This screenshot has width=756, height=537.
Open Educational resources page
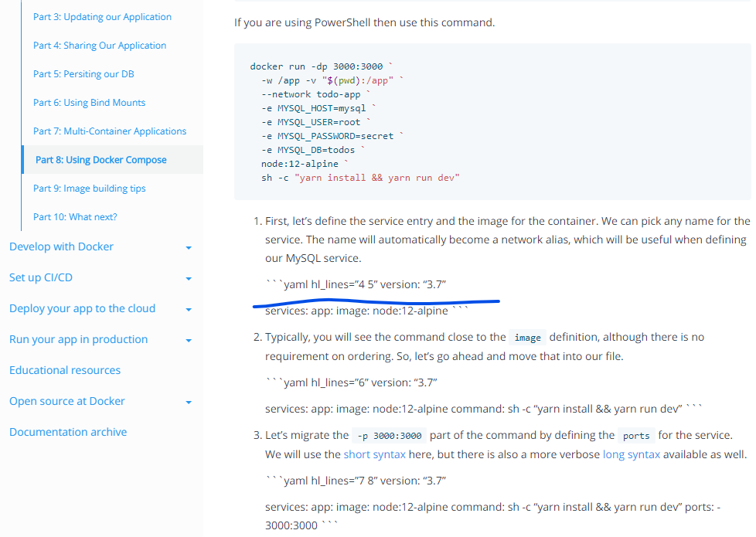click(65, 370)
